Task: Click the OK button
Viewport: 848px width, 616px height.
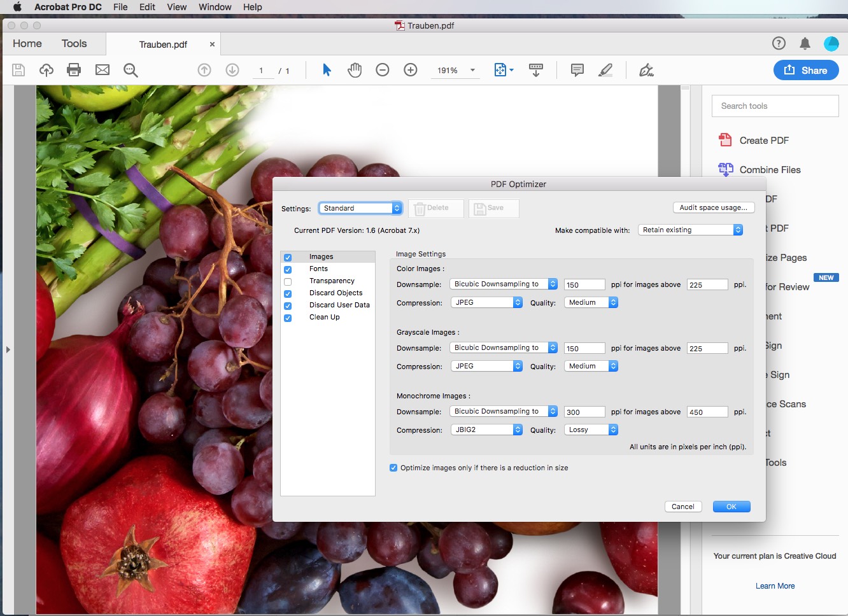Action: pos(731,507)
